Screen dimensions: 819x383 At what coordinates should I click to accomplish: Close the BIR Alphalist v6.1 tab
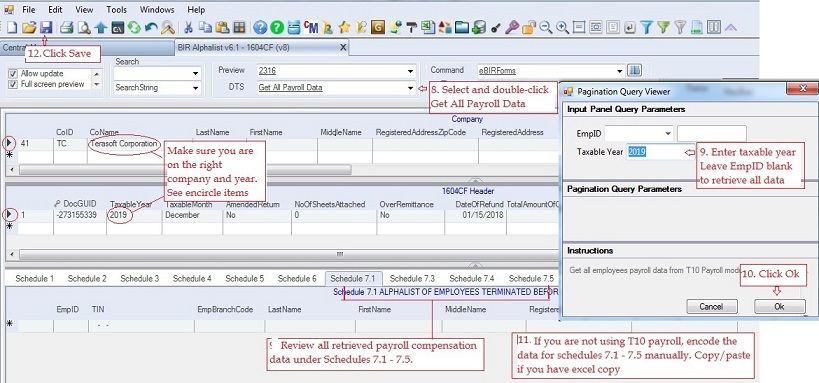[x=343, y=48]
